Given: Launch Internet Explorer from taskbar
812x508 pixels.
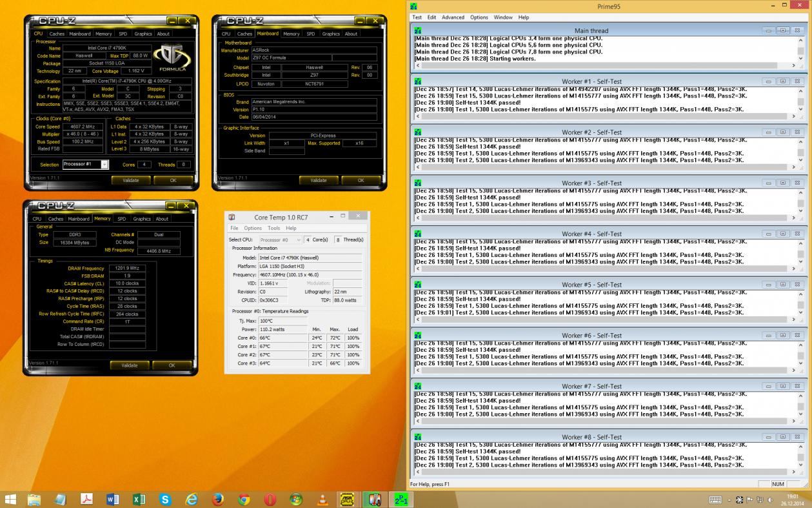Looking at the screenshot, I should pyautogui.click(x=192, y=499).
